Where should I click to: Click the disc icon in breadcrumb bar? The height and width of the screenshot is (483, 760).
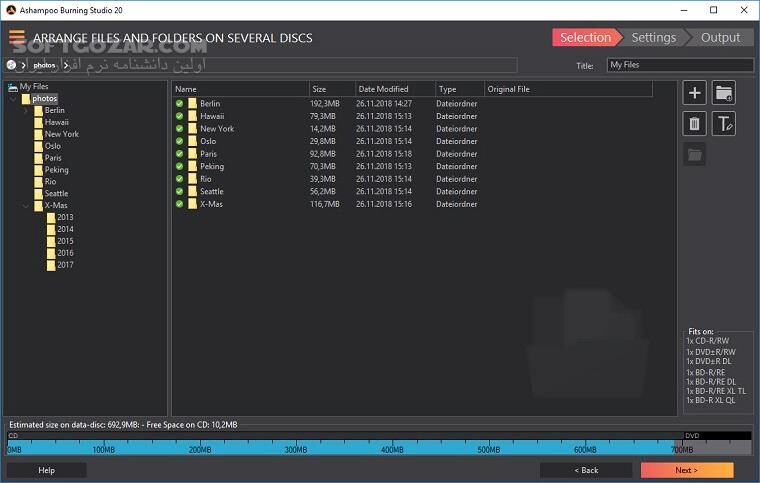click(12, 65)
